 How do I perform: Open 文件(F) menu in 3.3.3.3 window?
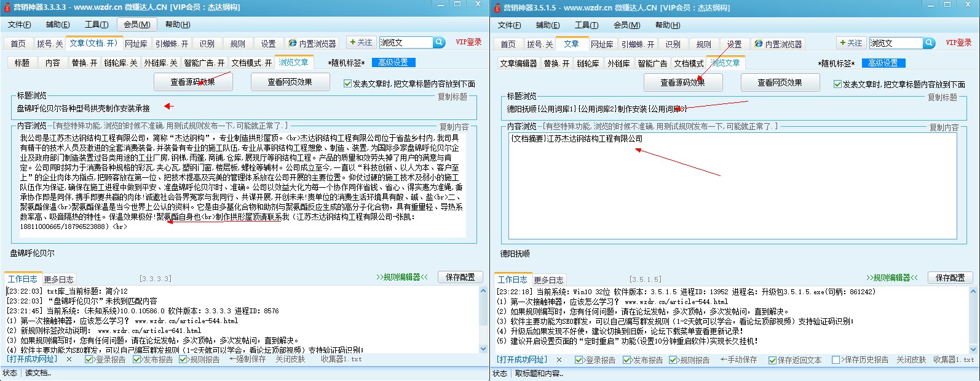tap(20, 25)
